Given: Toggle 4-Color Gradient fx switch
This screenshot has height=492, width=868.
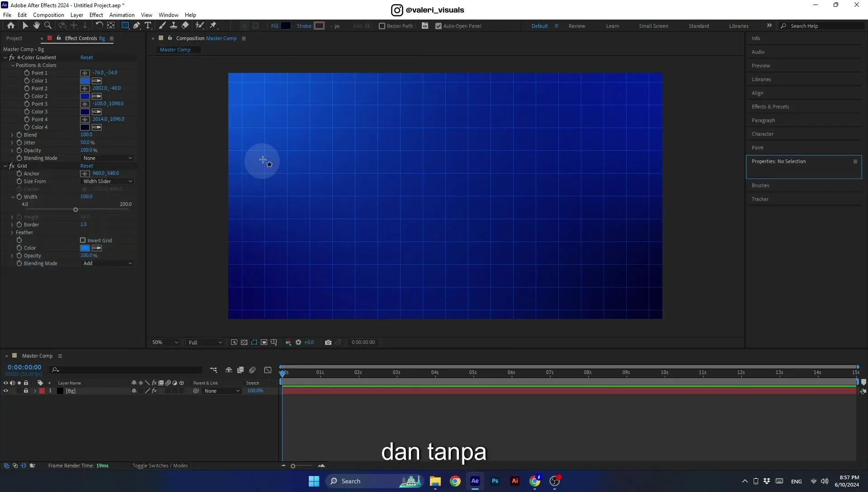Looking at the screenshot, I should [12, 57].
